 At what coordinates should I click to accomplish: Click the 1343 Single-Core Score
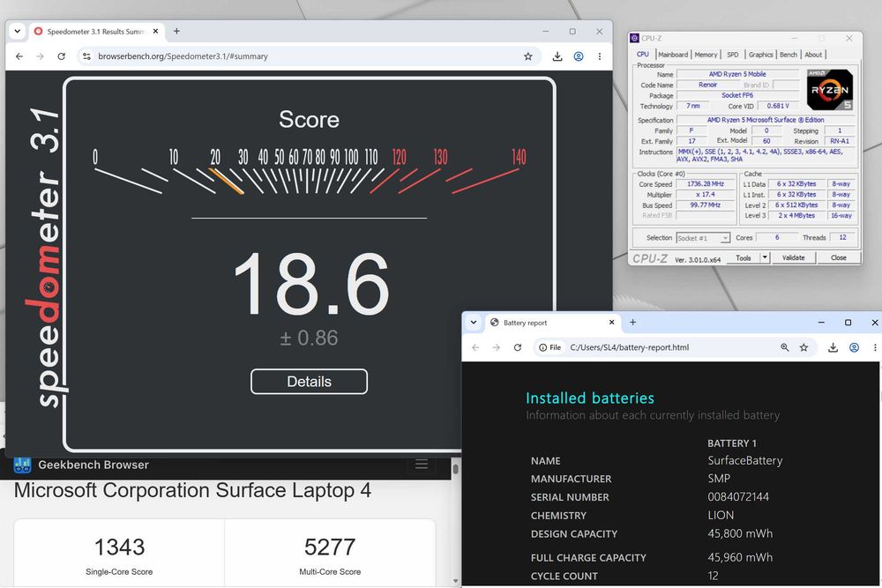(x=119, y=547)
